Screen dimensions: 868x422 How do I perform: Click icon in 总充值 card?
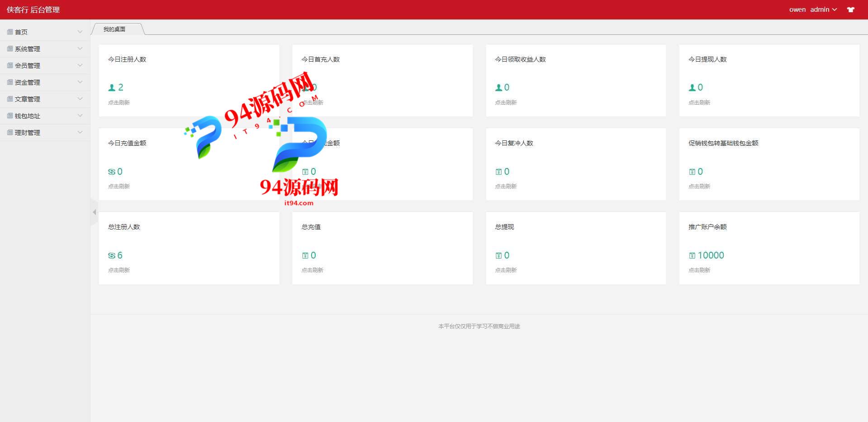coord(305,255)
